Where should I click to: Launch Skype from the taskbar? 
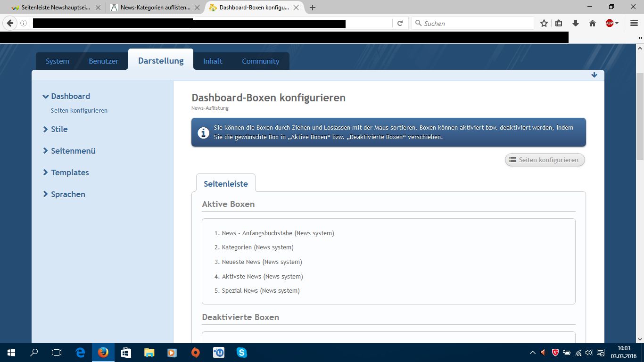pos(241,352)
